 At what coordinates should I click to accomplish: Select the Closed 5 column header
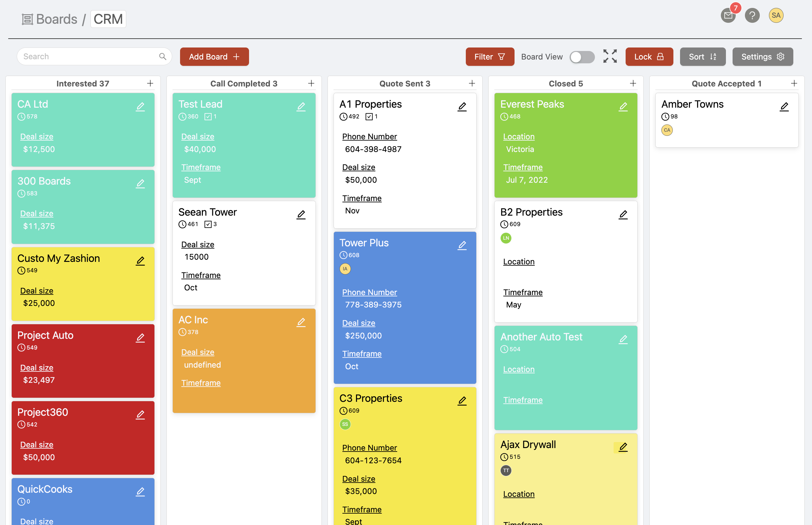click(x=566, y=84)
